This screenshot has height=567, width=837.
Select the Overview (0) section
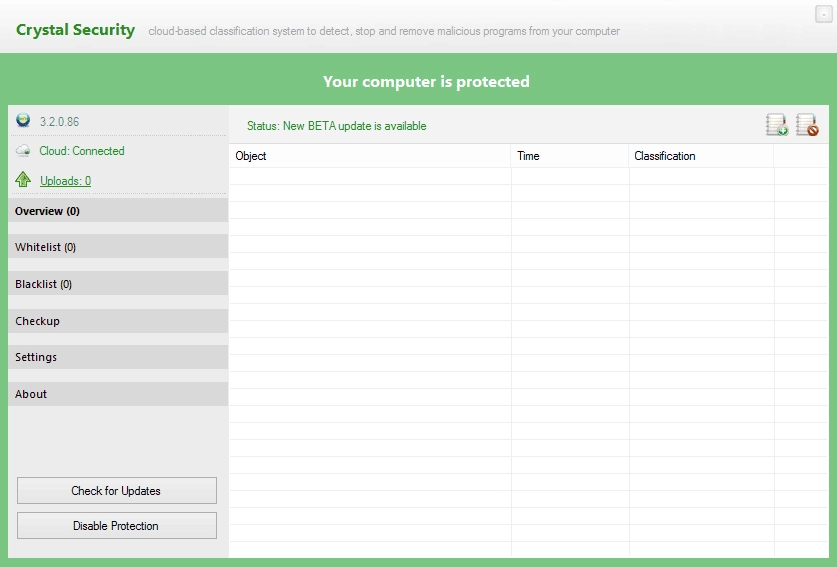[x=118, y=210]
